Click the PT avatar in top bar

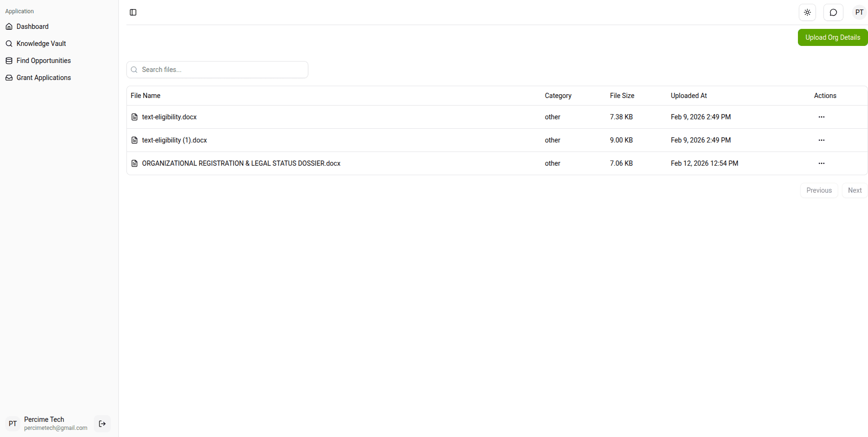point(859,12)
